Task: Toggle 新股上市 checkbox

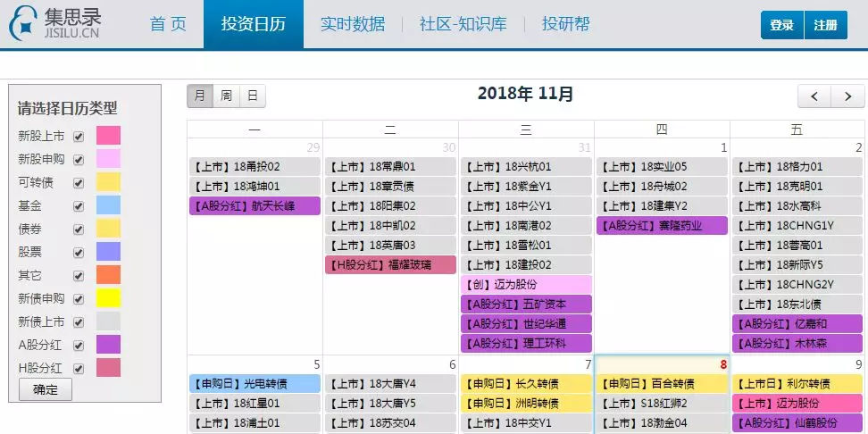Action: click(x=79, y=136)
